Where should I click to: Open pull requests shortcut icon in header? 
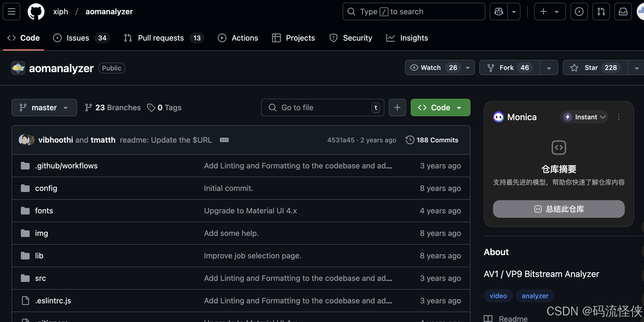coord(601,12)
